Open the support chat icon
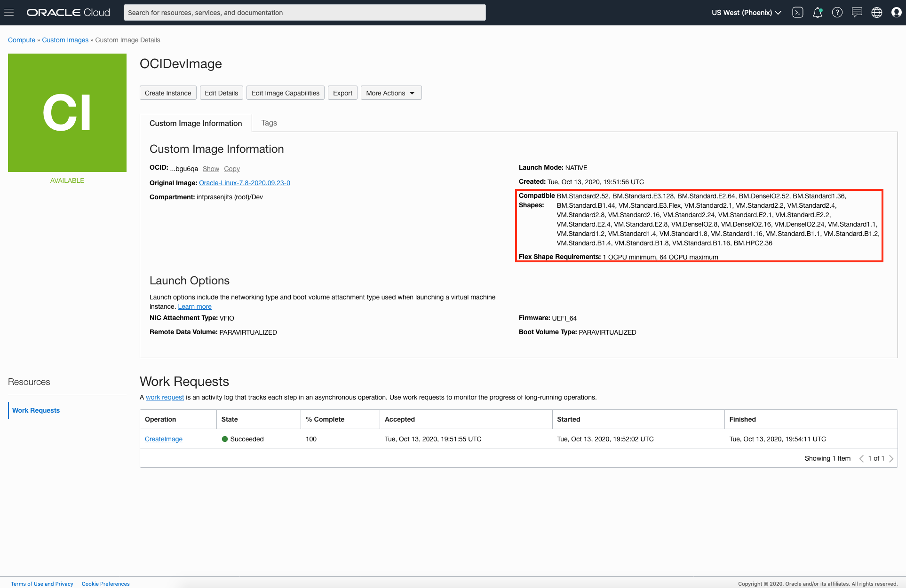 [857, 13]
